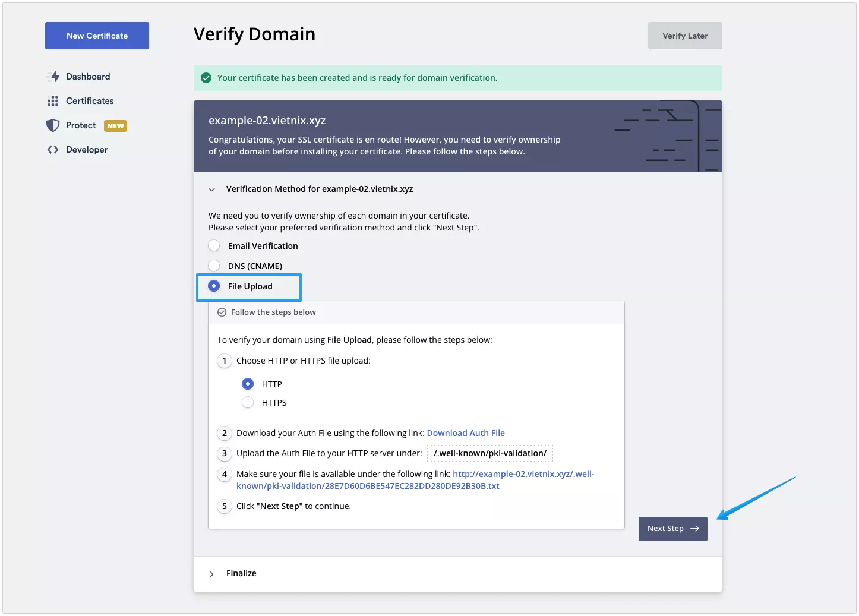Image resolution: width=859 pixels, height=616 pixels.
Task: Click the pki-validation path field
Action: pos(489,453)
